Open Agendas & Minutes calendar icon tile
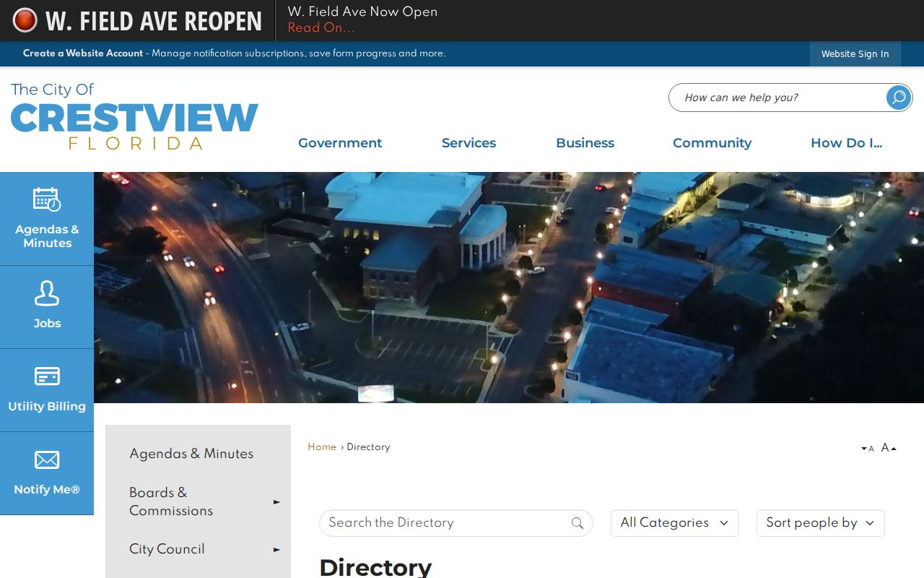Screen dimensions: 924x578 click(47, 218)
